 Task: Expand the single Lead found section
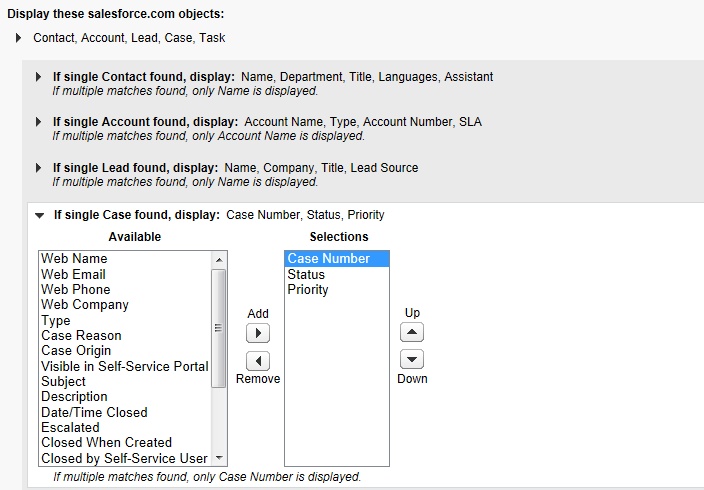point(39,168)
